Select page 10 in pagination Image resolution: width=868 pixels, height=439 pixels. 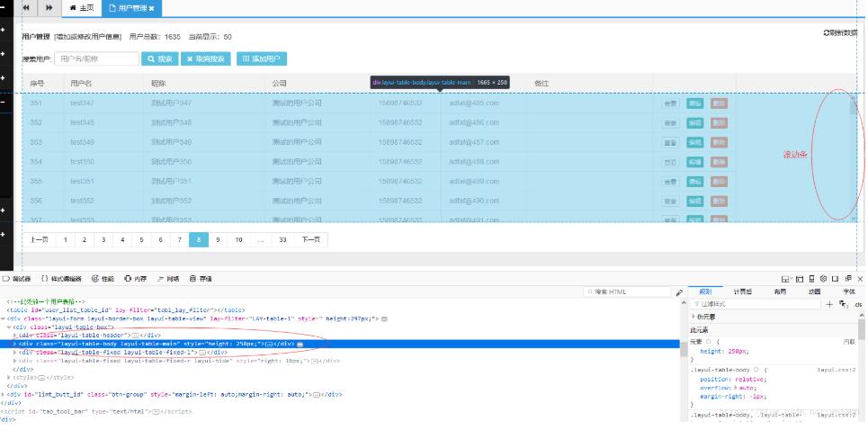tap(238, 239)
